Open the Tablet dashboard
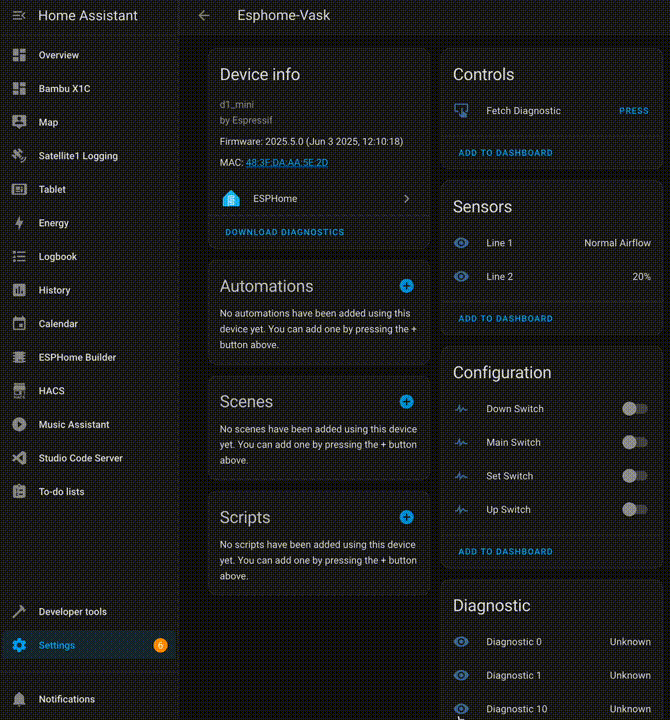 (x=89, y=189)
